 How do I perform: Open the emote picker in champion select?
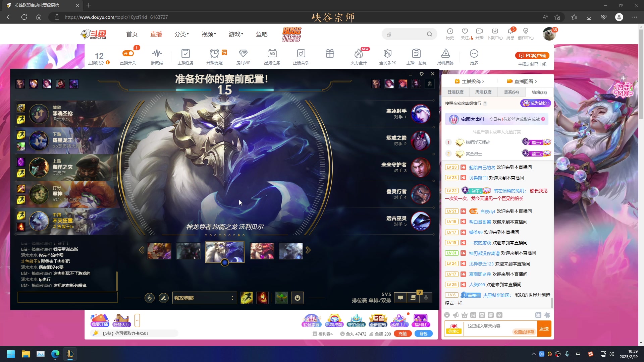click(x=297, y=298)
